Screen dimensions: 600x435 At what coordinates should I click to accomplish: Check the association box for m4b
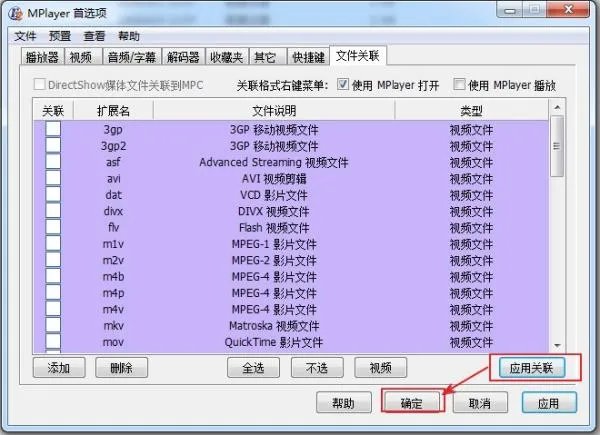[x=53, y=276]
